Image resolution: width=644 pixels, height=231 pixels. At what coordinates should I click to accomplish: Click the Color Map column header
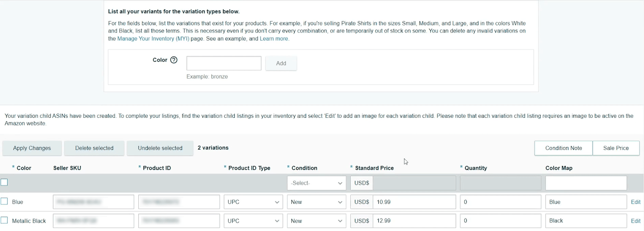point(559,168)
